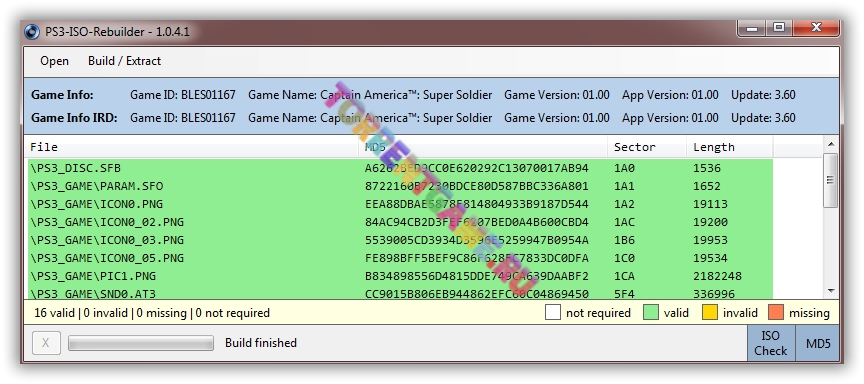Screen dimensions: 864x384
Task: Click the scrollbar down arrow in file list
Action: point(831,291)
